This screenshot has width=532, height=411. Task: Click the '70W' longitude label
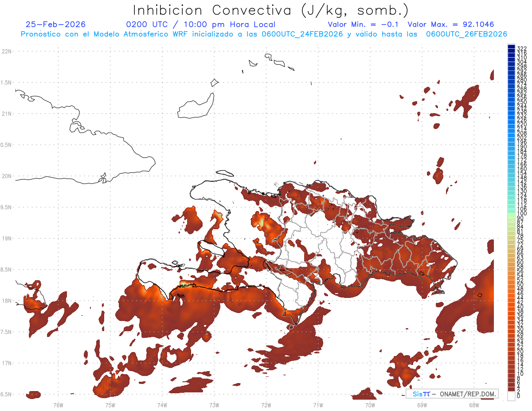[x=370, y=405]
